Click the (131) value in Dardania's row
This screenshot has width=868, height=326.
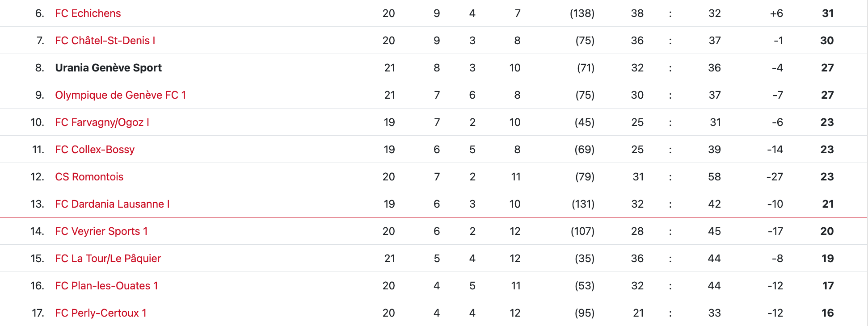coord(583,204)
